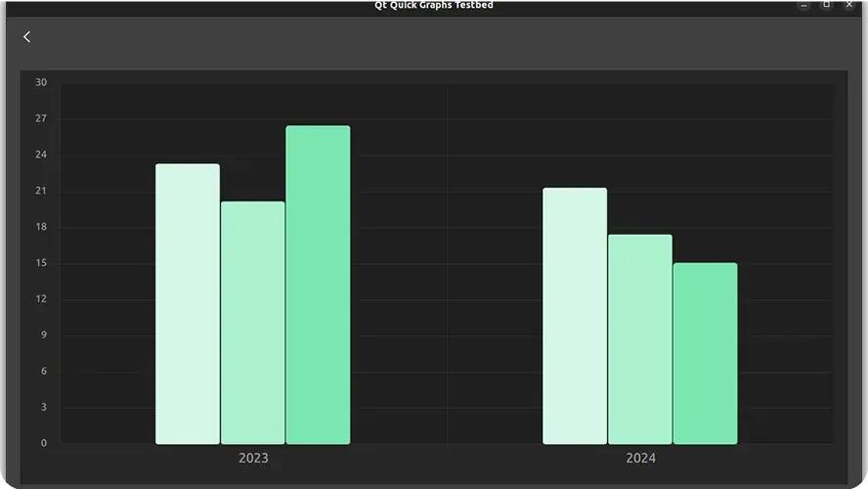The width and height of the screenshot is (868, 489).
Task: Click the 15 value on the Y axis
Action: click(x=41, y=263)
